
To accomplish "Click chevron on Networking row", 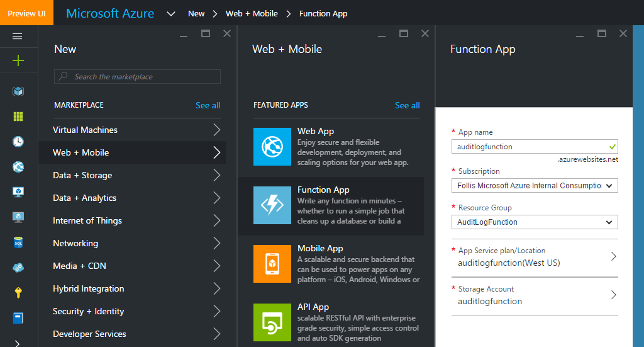I will click(x=217, y=243).
